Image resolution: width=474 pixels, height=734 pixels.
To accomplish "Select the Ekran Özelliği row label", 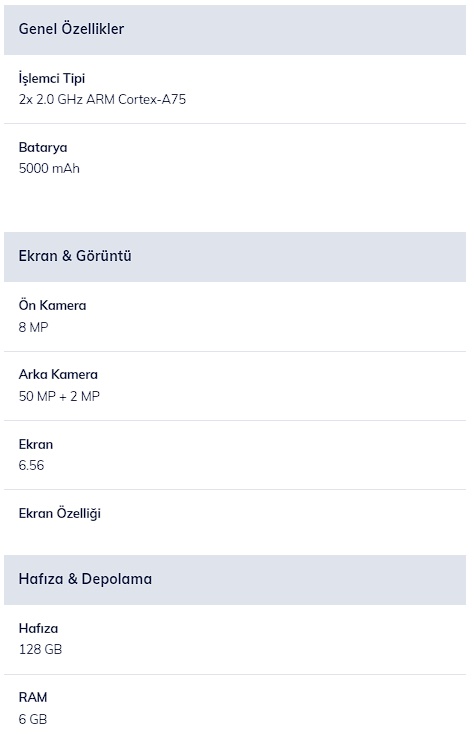I will [60, 514].
